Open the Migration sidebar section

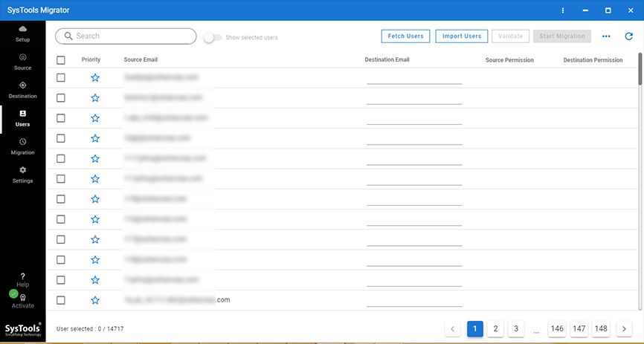point(22,147)
